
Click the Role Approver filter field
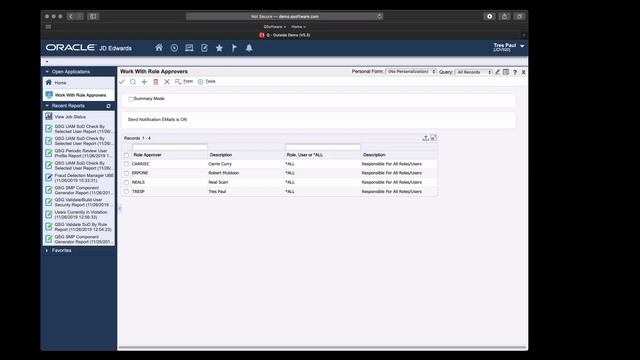point(170,147)
